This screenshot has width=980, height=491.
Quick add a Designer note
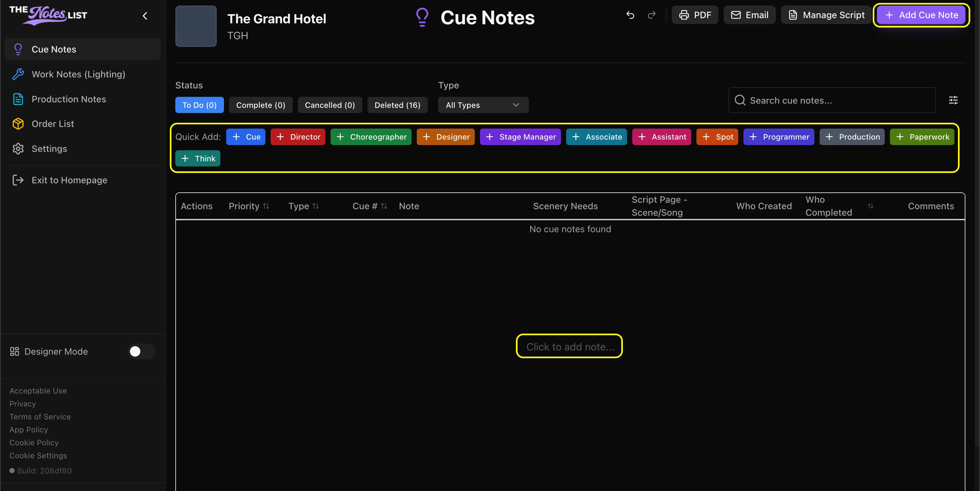point(446,137)
